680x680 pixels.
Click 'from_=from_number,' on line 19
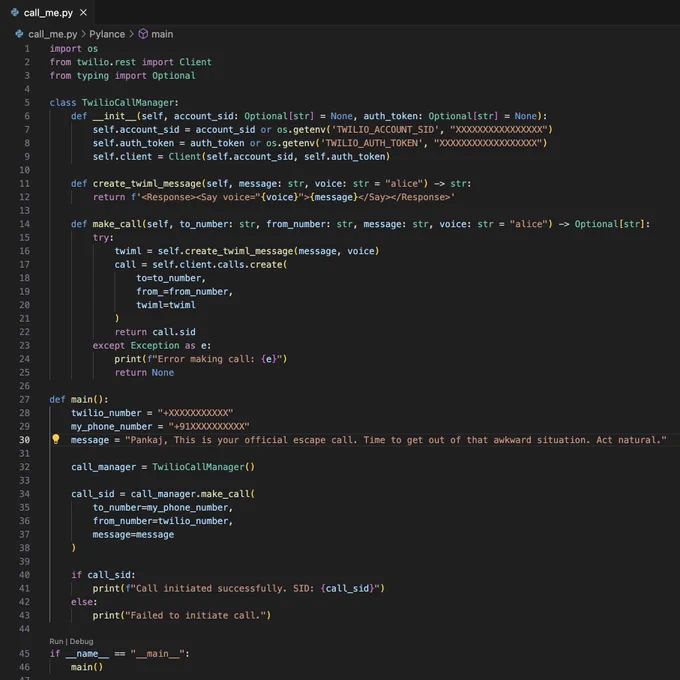pos(184,291)
